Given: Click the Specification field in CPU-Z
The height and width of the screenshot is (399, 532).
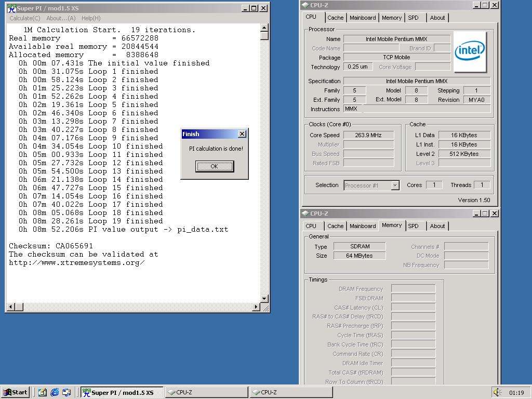Looking at the screenshot, I should [417, 81].
